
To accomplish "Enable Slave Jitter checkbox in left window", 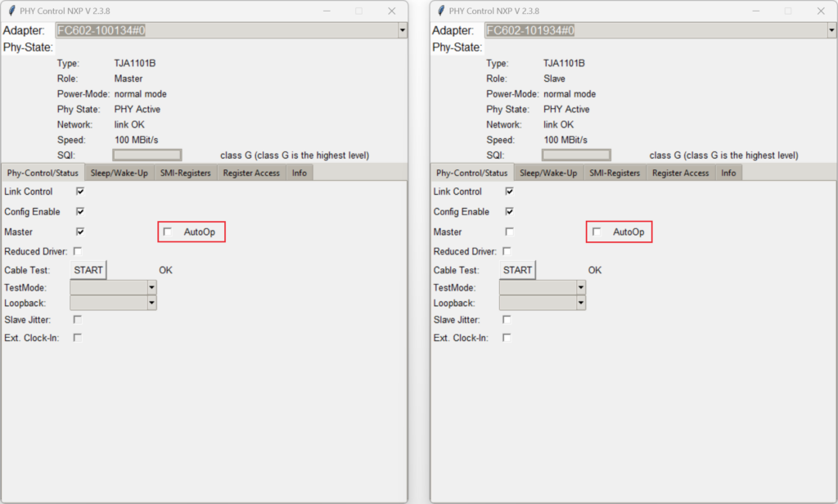I will click(x=78, y=319).
